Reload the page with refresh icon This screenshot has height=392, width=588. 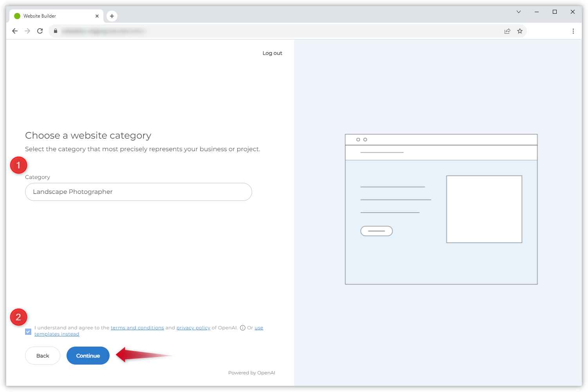coord(40,31)
